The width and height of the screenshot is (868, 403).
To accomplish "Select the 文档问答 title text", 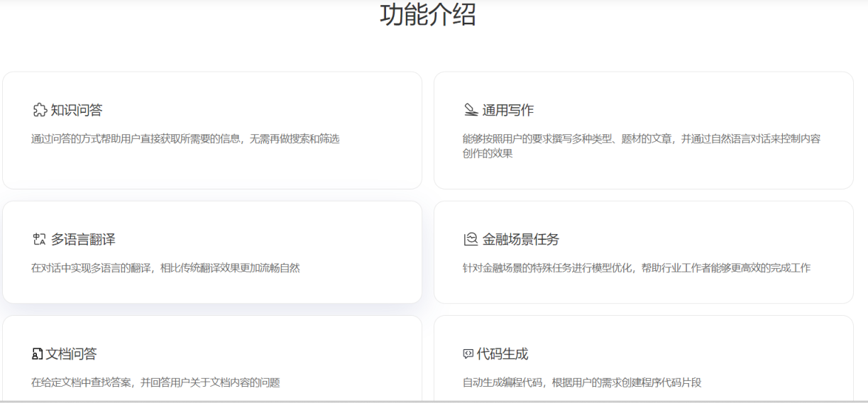I will pos(72,354).
